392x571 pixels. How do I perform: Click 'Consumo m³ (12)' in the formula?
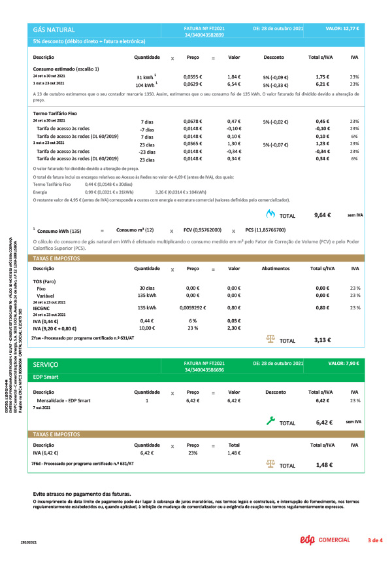point(135,230)
